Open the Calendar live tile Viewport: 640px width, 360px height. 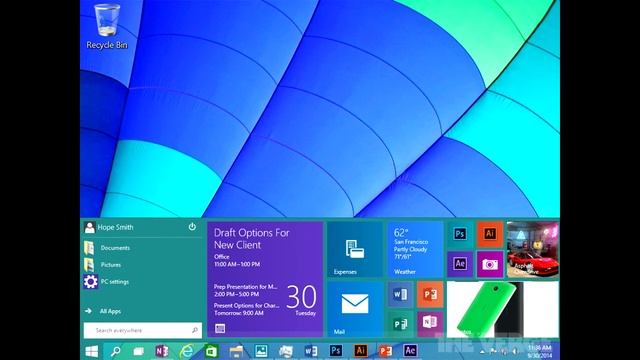pyautogui.click(x=265, y=280)
